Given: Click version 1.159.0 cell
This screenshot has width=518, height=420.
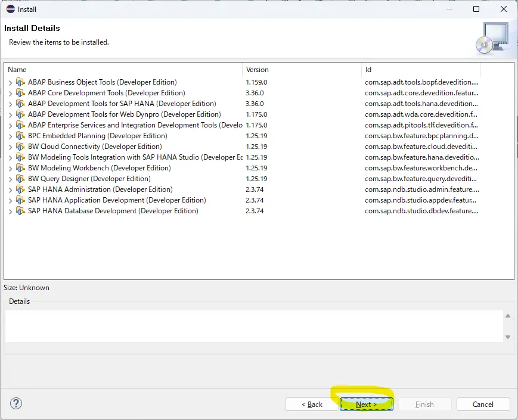Looking at the screenshot, I should click(x=256, y=82).
